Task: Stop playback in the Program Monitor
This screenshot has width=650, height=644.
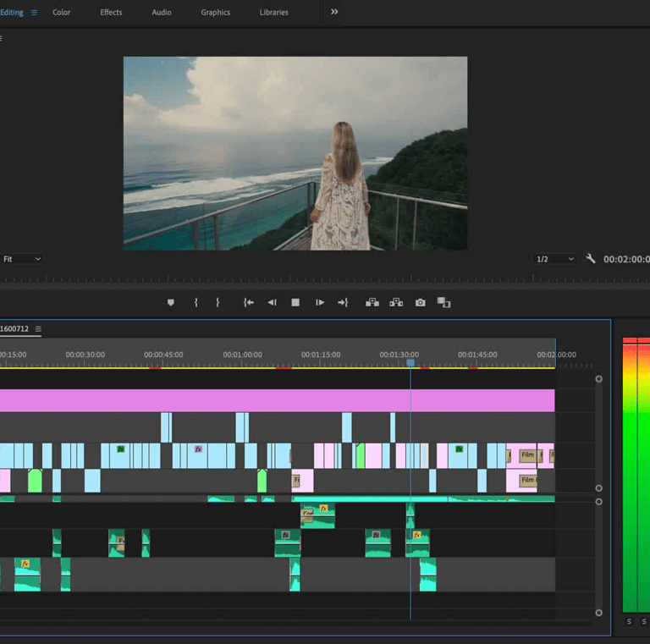Action: coord(295,302)
